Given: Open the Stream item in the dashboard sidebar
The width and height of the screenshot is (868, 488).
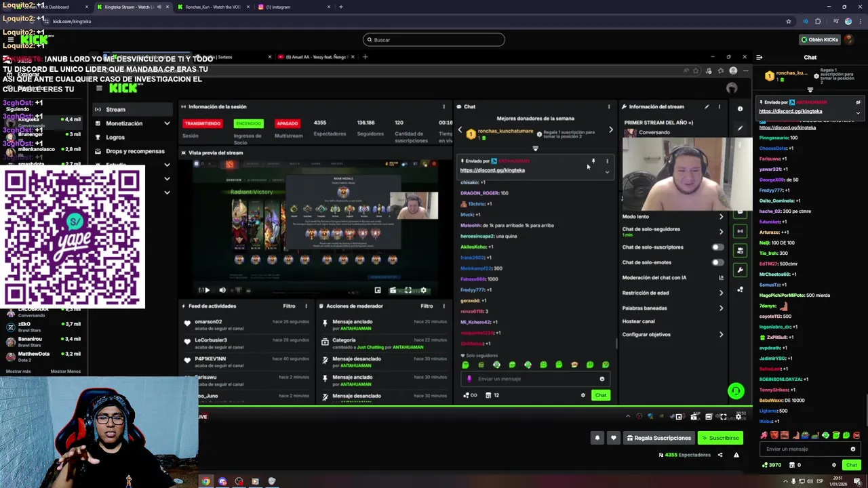Looking at the screenshot, I should 132,109.
